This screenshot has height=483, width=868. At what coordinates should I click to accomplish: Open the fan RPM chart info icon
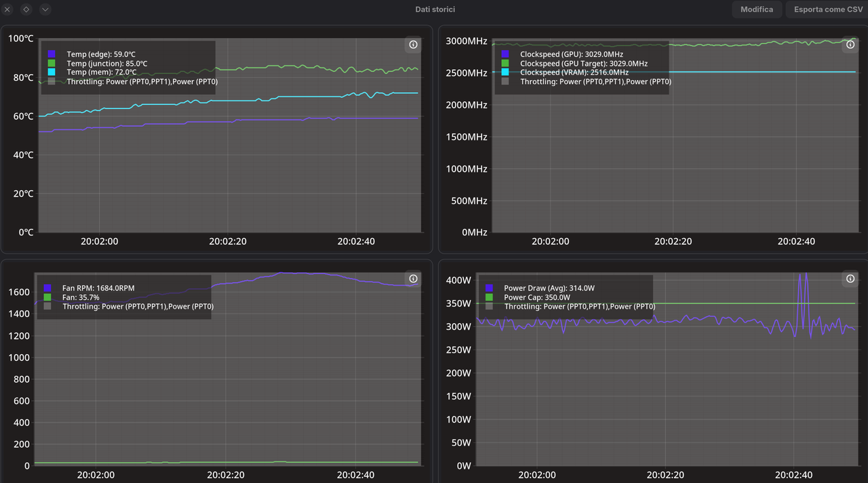(412, 279)
